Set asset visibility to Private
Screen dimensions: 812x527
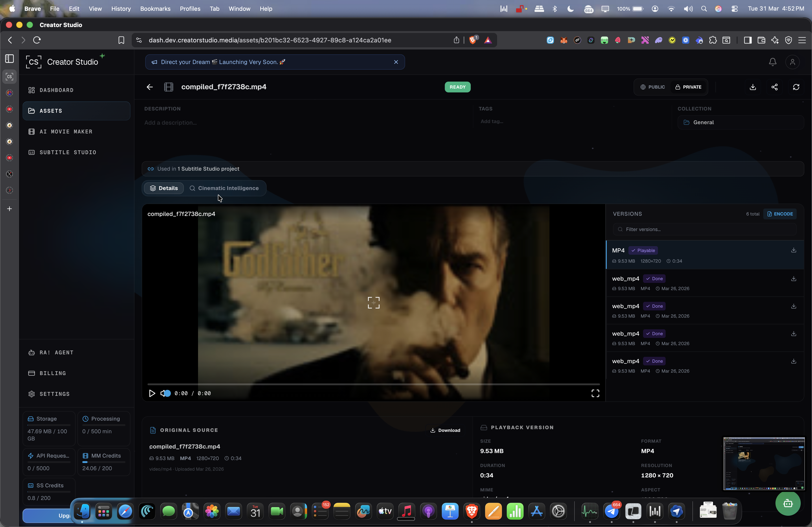click(688, 87)
